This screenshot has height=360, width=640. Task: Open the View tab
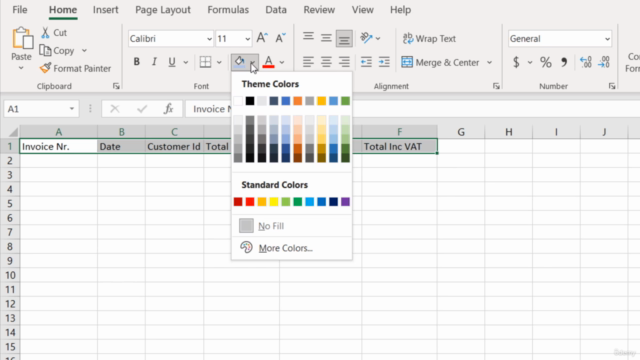[362, 10]
